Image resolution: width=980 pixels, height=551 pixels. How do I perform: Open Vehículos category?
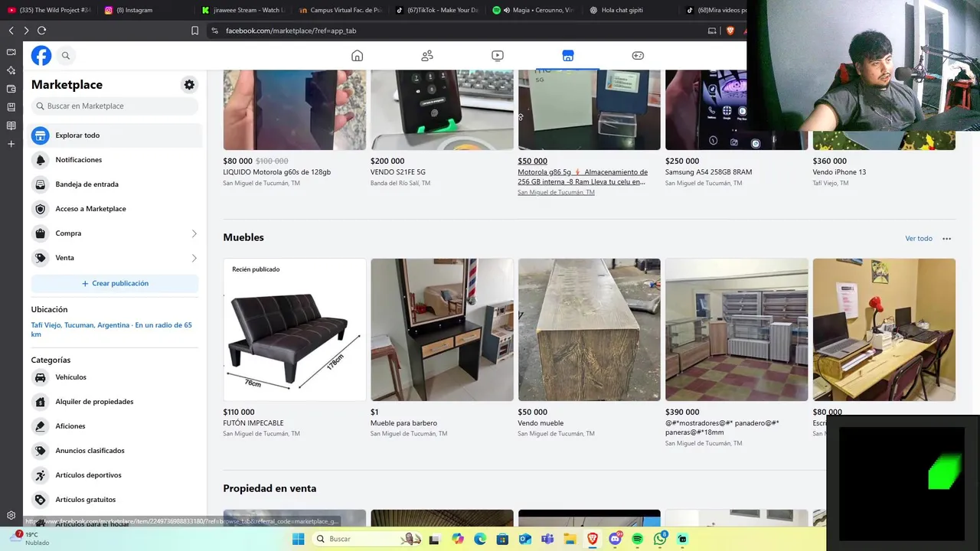pyautogui.click(x=115, y=377)
